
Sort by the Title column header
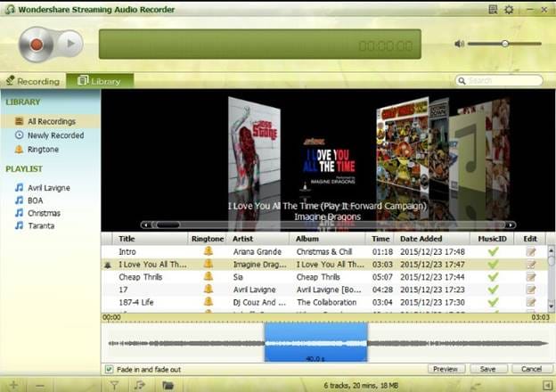click(x=150, y=239)
